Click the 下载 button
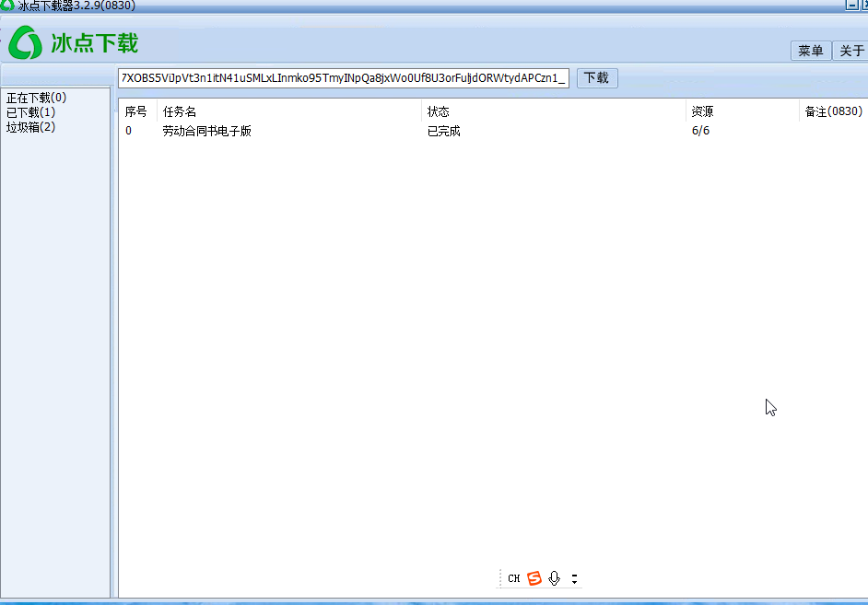Screen dimensions: 868x605 pos(597,78)
